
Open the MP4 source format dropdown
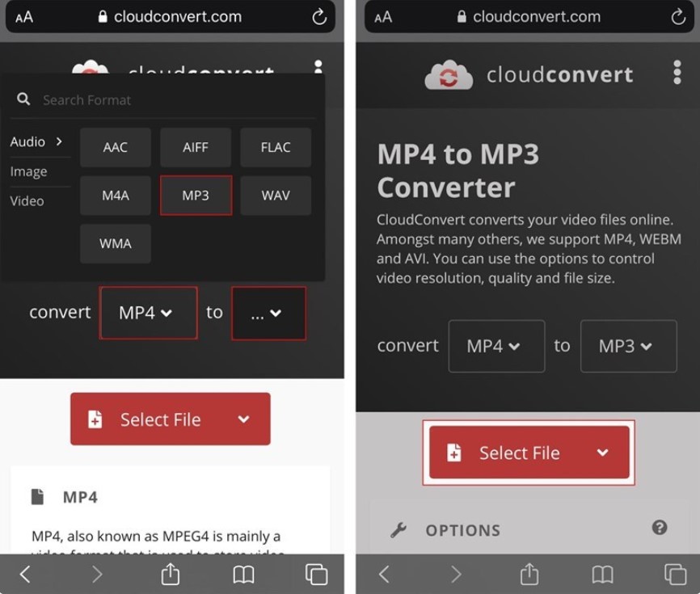click(x=148, y=313)
